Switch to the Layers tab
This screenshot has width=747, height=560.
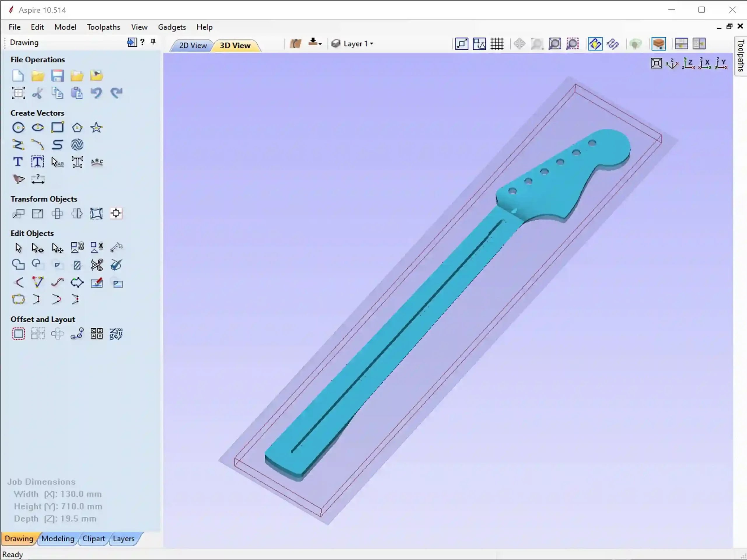click(x=124, y=538)
